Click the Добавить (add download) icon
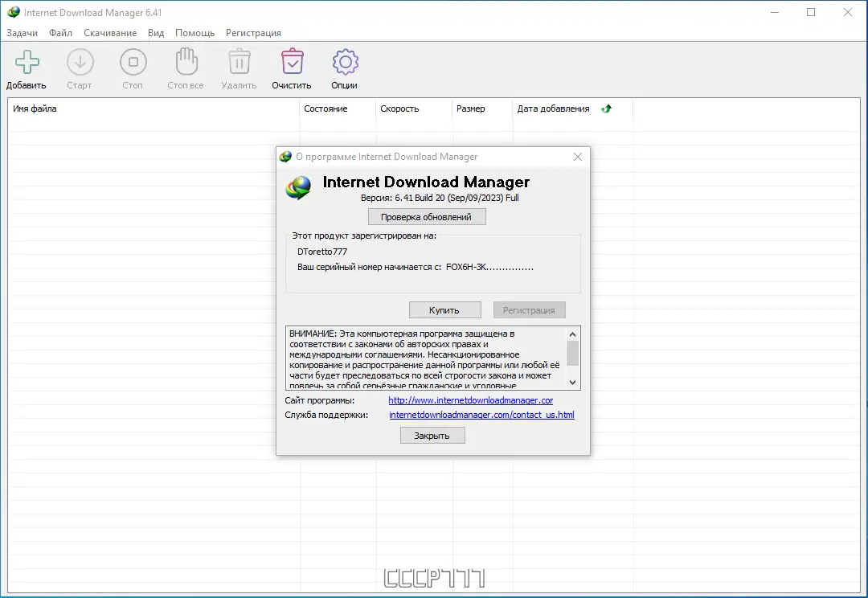This screenshot has width=868, height=598. coord(26,61)
